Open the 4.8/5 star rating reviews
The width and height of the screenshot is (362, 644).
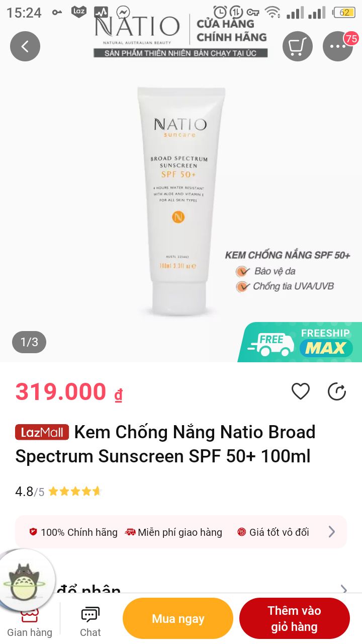click(x=58, y=492)
